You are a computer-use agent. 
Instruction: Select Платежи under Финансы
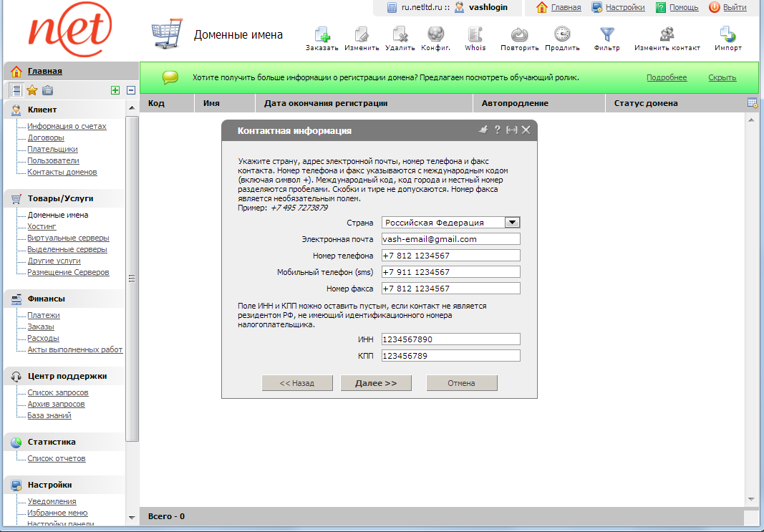(44, 315)
